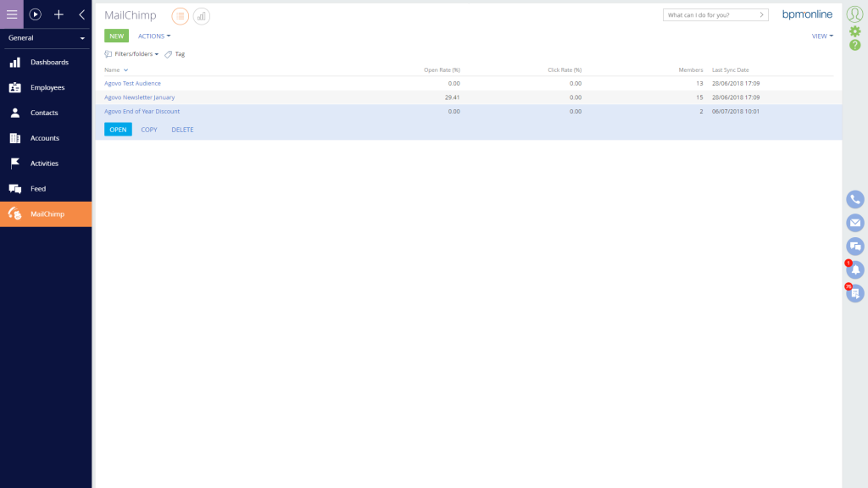The height and width of the screenshot is (488, 868).
Task: Click the MailChimp page title
Action: tap(130, 15)
